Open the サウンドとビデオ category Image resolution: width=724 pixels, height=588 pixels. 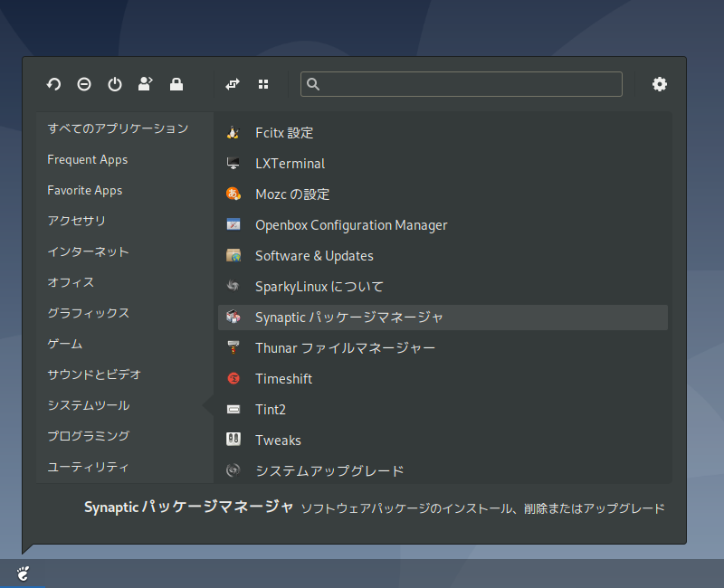pos(94,375)
